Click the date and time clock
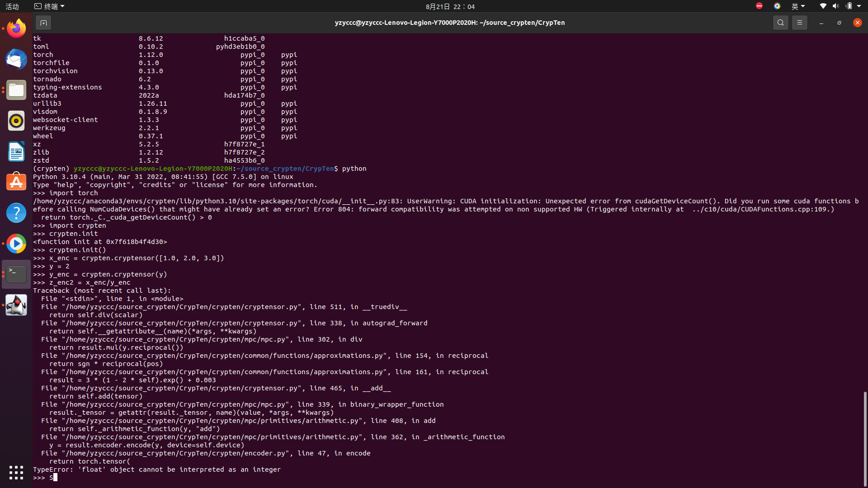This screenshot has height=488, width=868. click(x=450, y=6)
